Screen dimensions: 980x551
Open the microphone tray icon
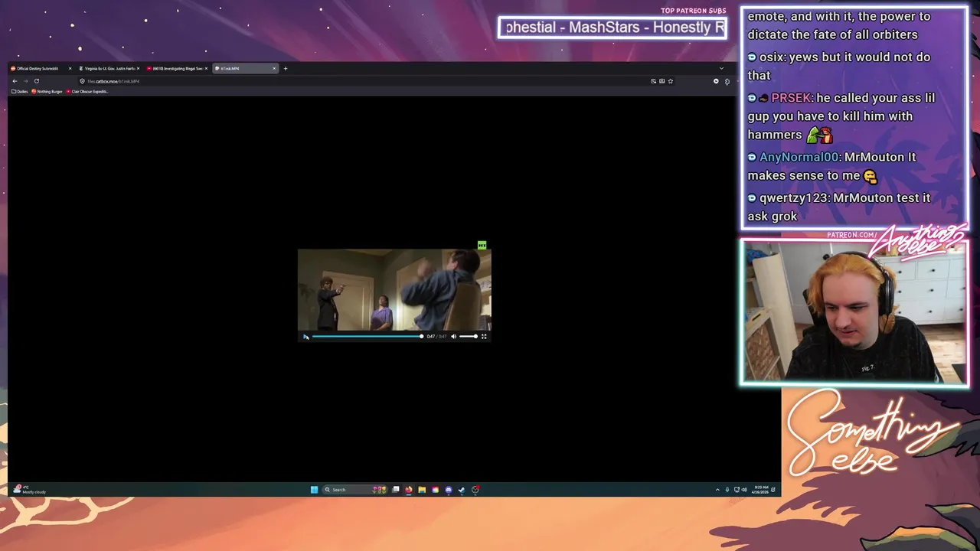[727, 490]
